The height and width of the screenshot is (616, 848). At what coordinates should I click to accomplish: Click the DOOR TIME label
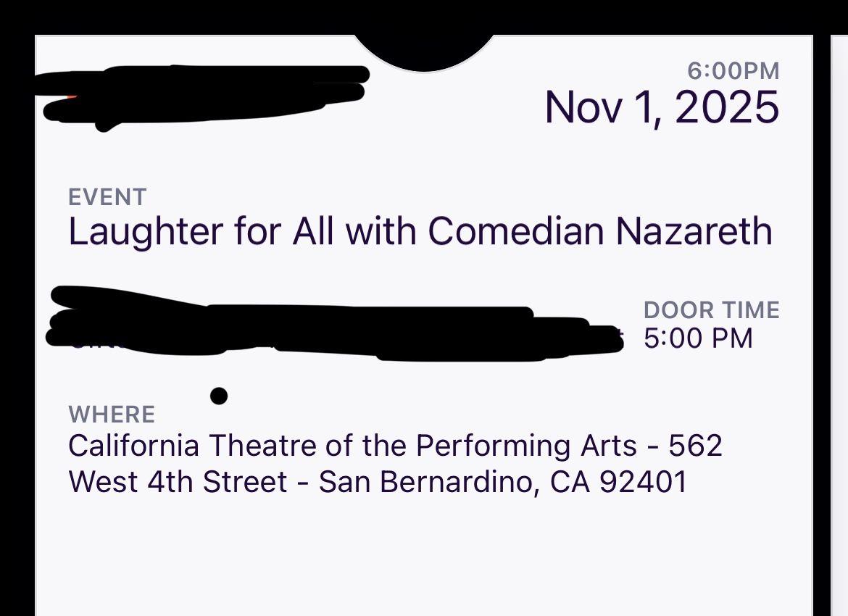coord(712,309)
